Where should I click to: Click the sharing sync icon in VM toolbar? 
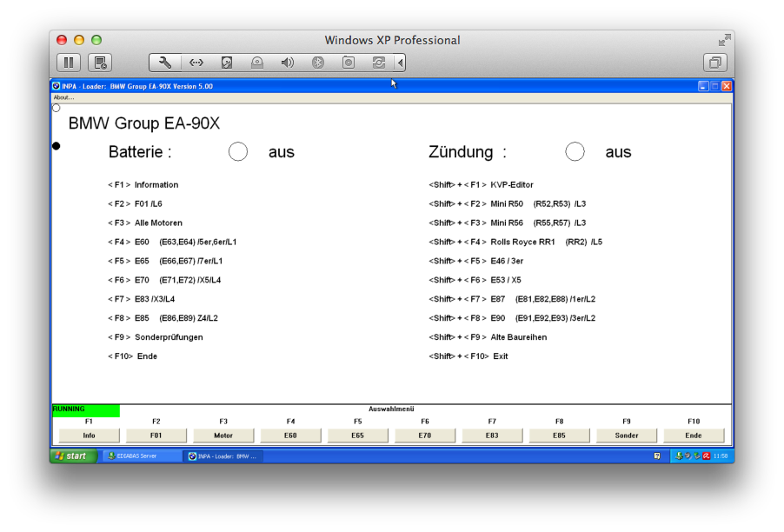379,63
